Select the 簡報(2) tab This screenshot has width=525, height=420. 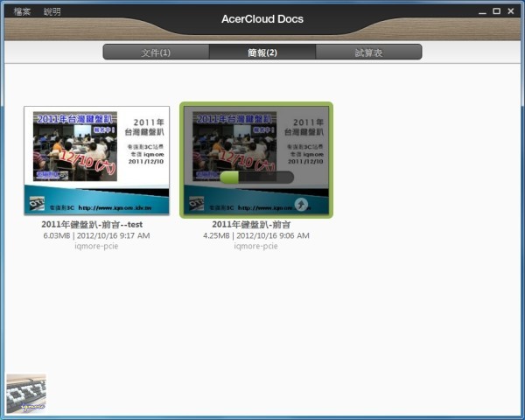(x=262, y=52)
